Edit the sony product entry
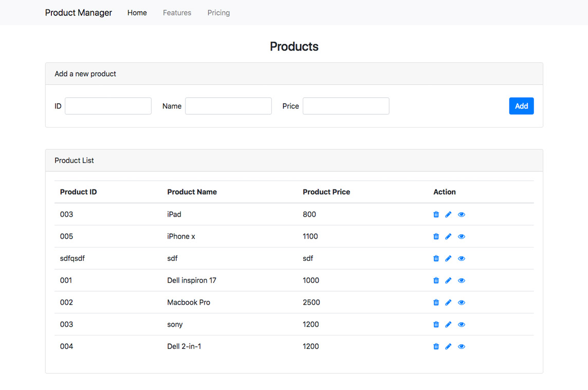588x390 pixels. [448, 324]
